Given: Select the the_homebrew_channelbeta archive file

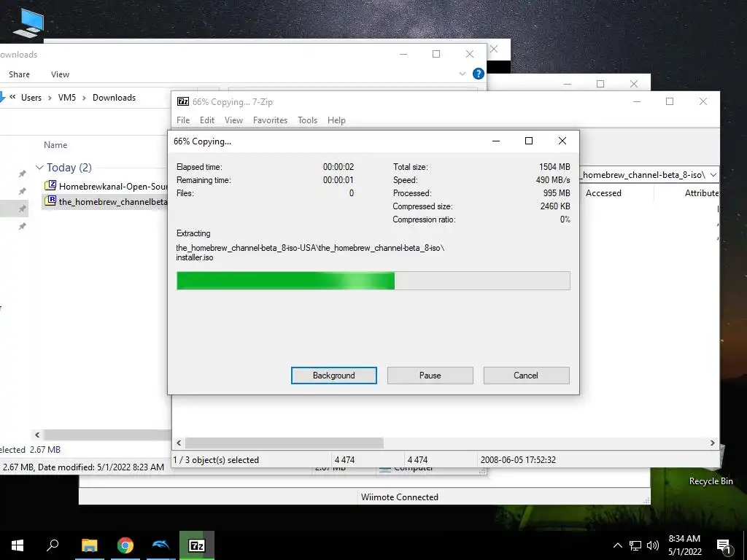Looking at the screenshot, I should tap(113, 201).
